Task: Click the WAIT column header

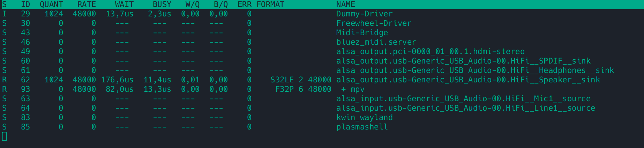Action: [x=124, y=5]
